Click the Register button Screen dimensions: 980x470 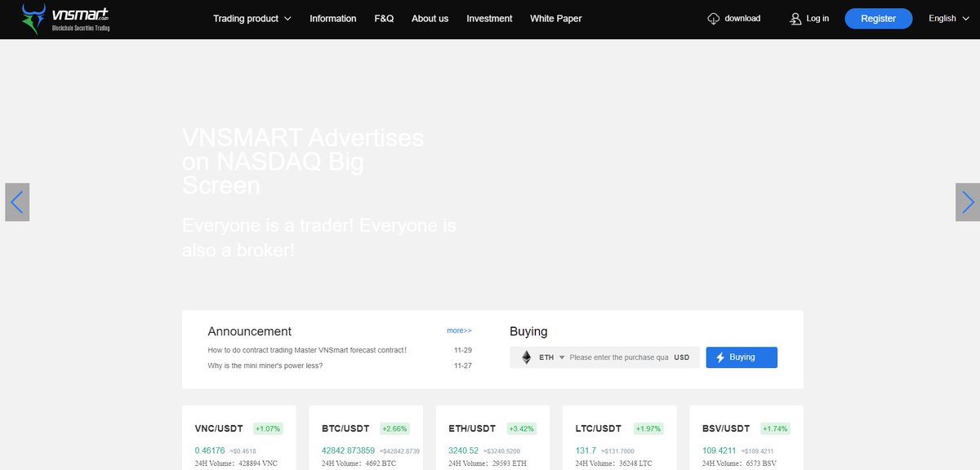click(x=878, y=19)
